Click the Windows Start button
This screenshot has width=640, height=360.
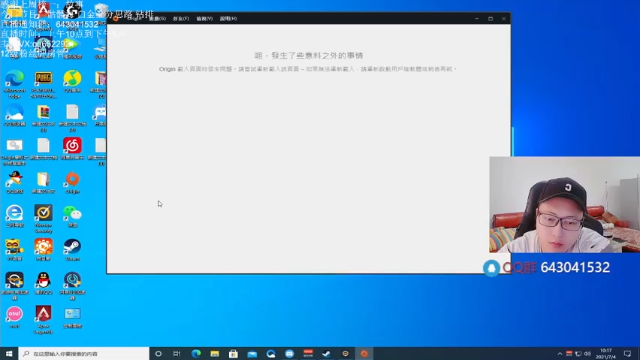pos(9,353)
